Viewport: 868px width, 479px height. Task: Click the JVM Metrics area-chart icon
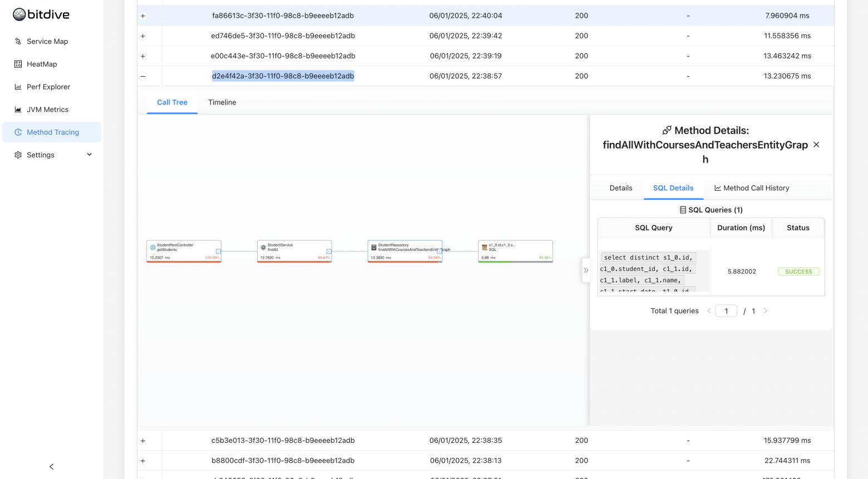pos(18,110)
